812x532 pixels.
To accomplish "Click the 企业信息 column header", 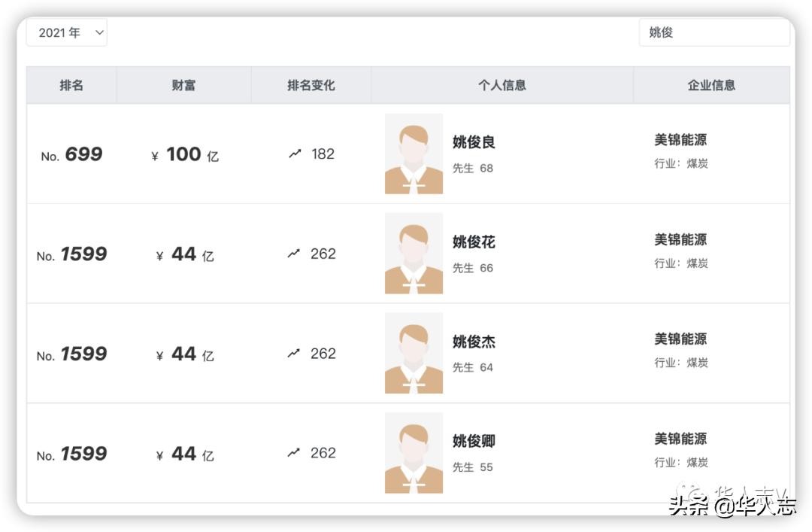I will [x=711, y=86].
